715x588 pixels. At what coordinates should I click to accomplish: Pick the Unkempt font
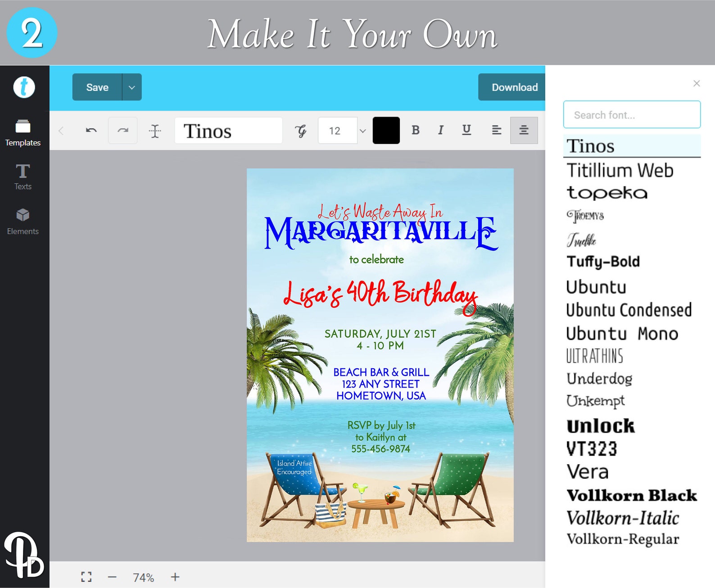(x=595, y=401)
